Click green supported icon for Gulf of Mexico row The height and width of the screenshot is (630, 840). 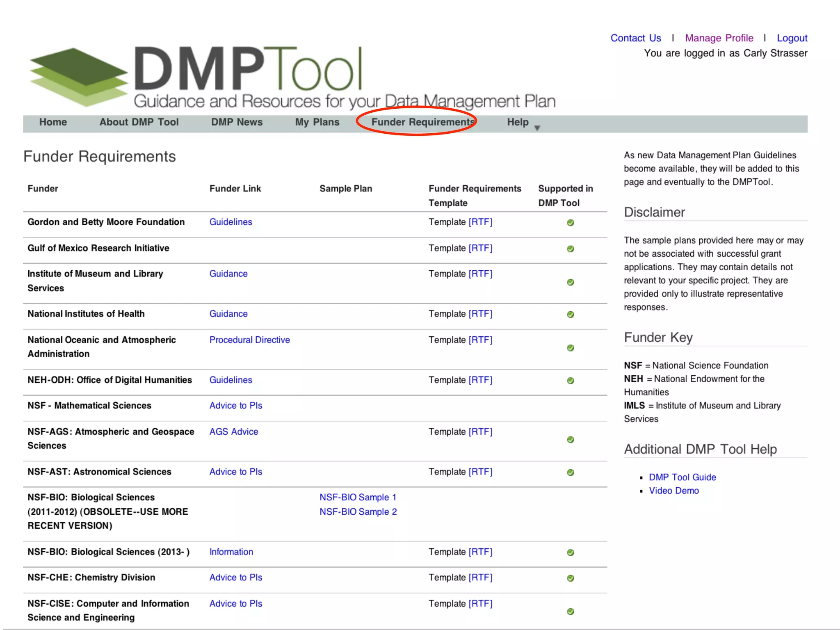[570, 249]
